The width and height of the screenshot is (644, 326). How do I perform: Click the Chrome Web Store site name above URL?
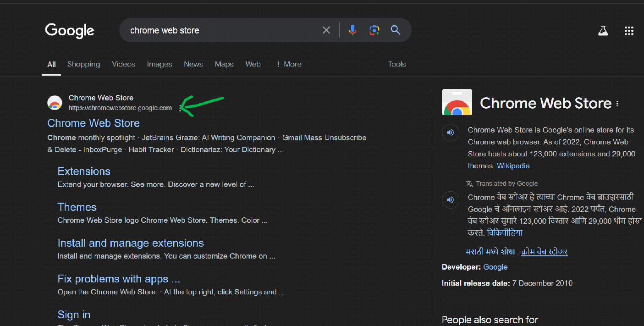coord(101,98)
